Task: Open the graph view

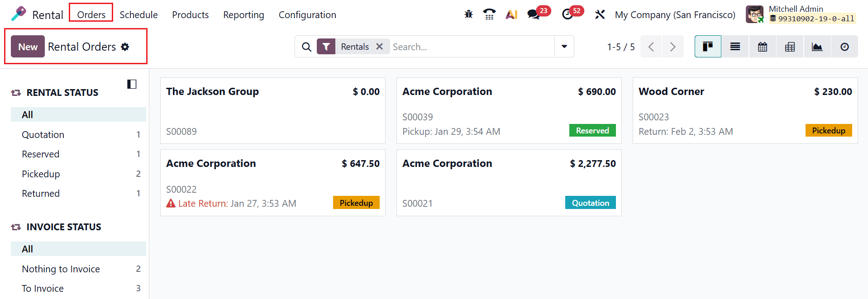Action: point(817,46)
